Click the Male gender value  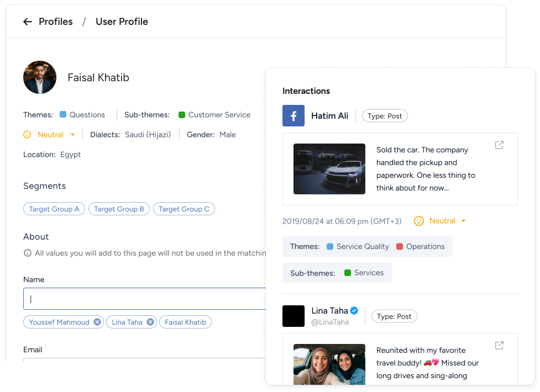[x=228, y=135]
